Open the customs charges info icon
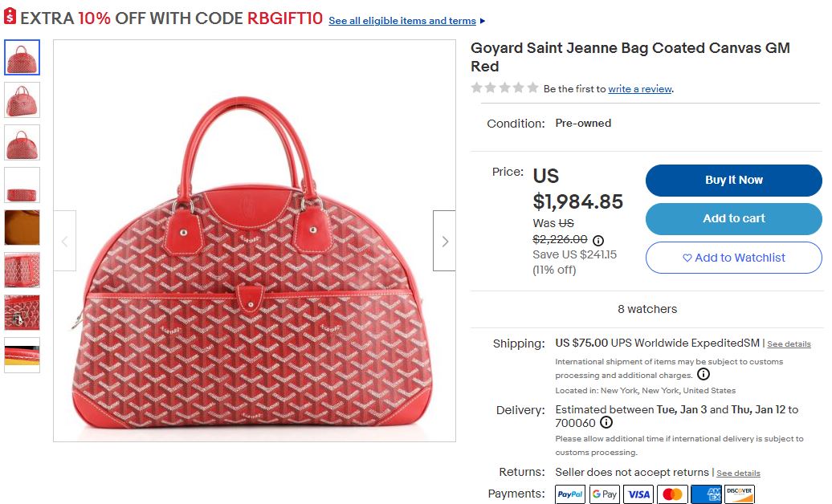The image size is (832, 504). pos(704,375)
